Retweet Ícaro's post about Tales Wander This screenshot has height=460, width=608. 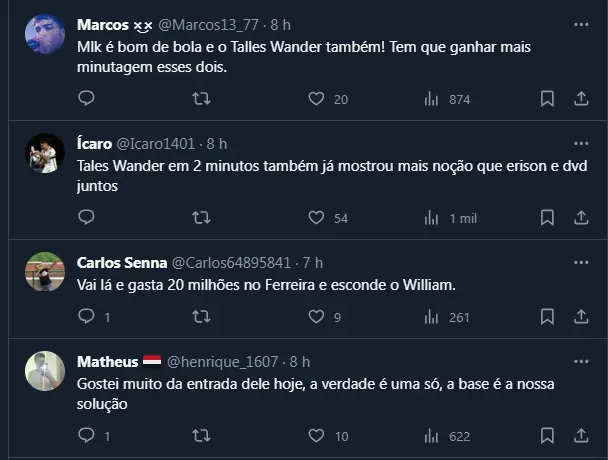(x=201, y=217)
